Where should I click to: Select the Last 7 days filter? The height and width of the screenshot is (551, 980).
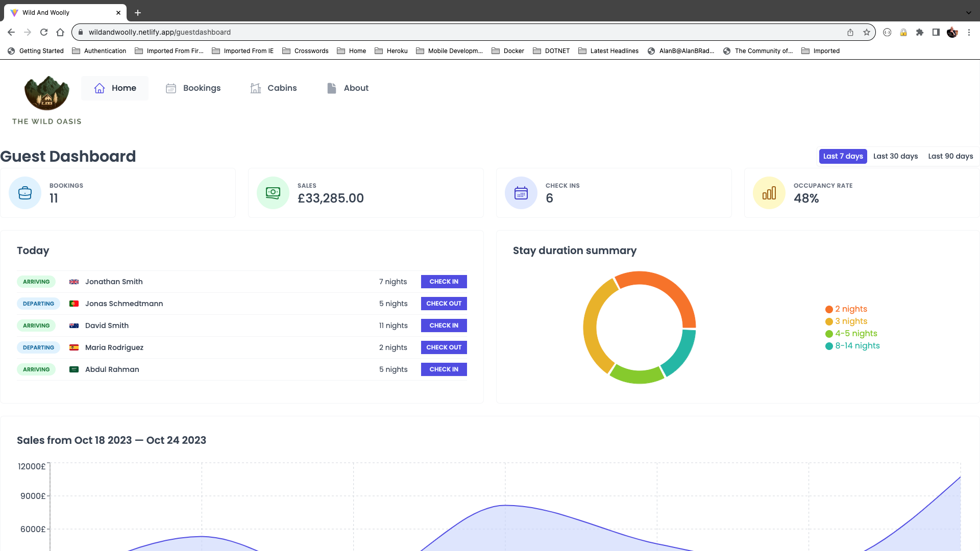coord(843,156)
